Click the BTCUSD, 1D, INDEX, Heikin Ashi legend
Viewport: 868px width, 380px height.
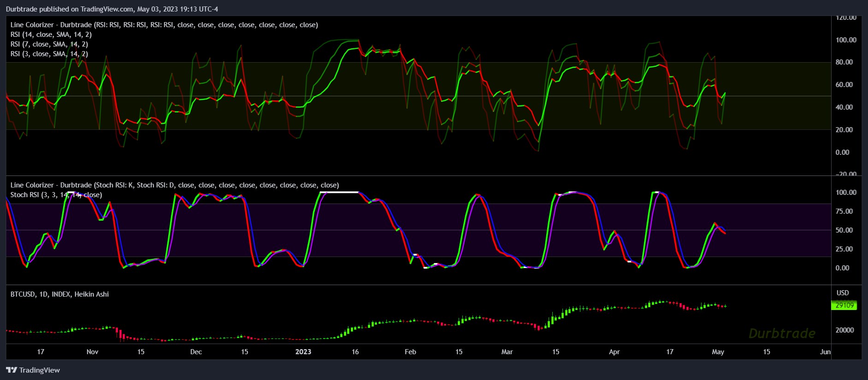[59, 294]
